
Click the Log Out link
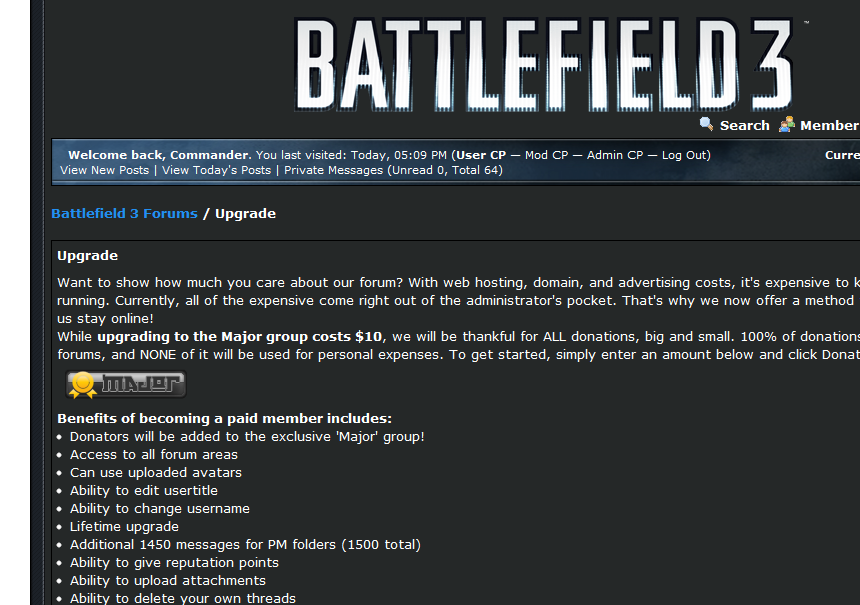(684, 155)
